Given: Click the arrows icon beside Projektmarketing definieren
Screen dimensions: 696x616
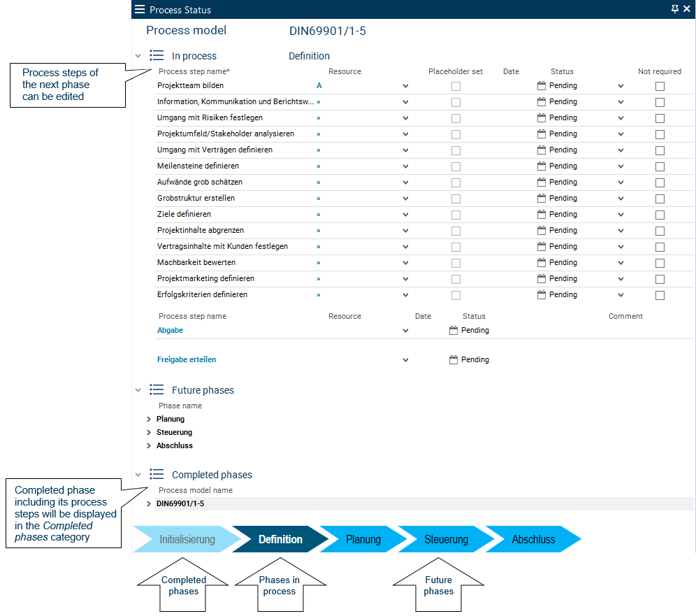Looking at the screenshot, I should pyautogui.click(x=319, y=279).
